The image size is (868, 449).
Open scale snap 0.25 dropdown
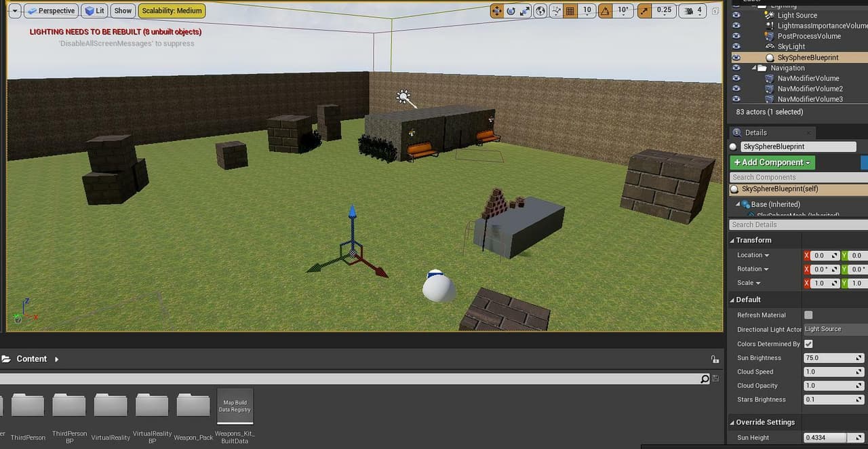coord(664,11)
